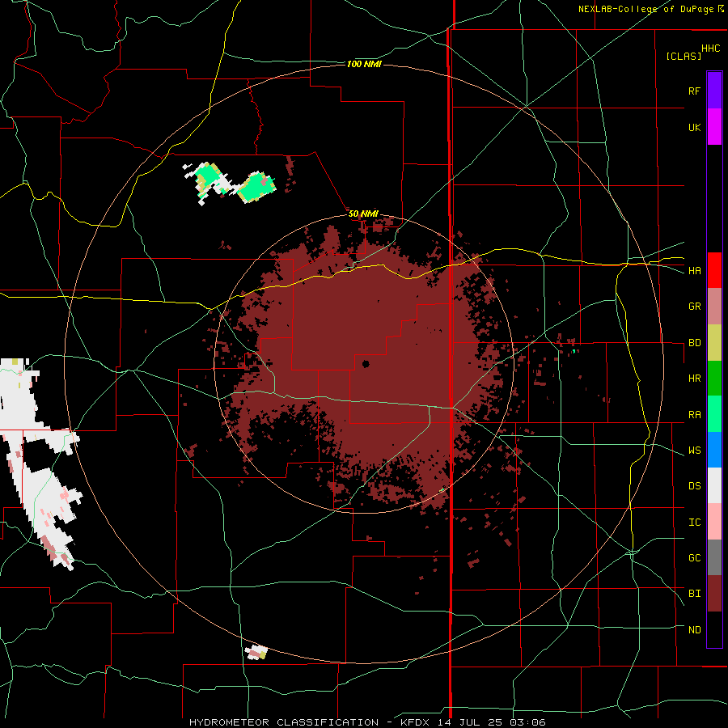The height and width of the screenshot is (728, 728).
Task: Select the pink IC legend swatch
Action: point(714,522)
